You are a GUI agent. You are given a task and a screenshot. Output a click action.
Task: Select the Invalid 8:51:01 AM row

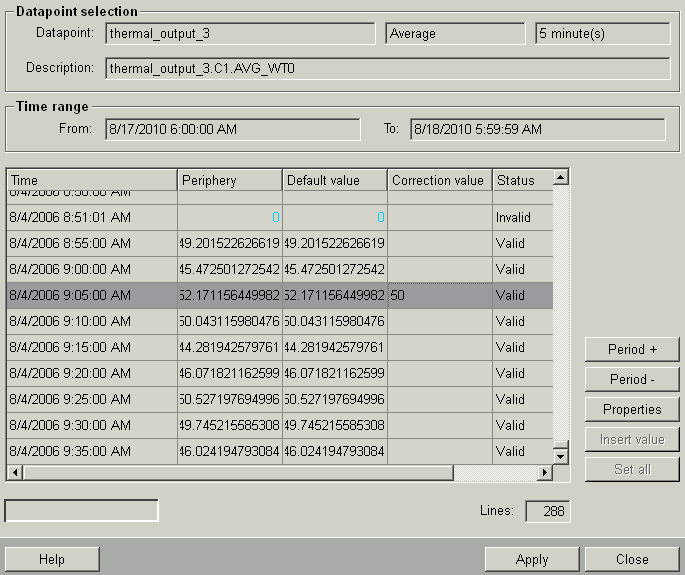(x=92, y=218)
